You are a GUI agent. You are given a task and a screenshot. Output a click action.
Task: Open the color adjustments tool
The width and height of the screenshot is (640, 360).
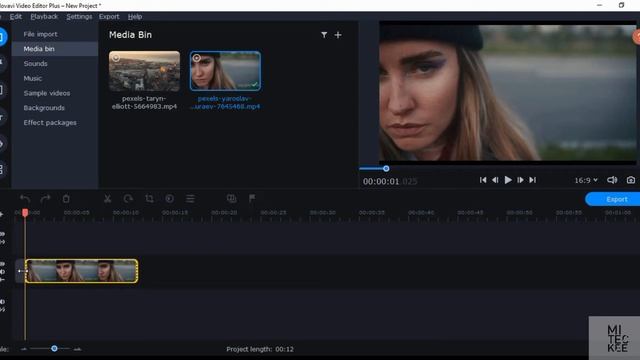(x=169, y=199)
